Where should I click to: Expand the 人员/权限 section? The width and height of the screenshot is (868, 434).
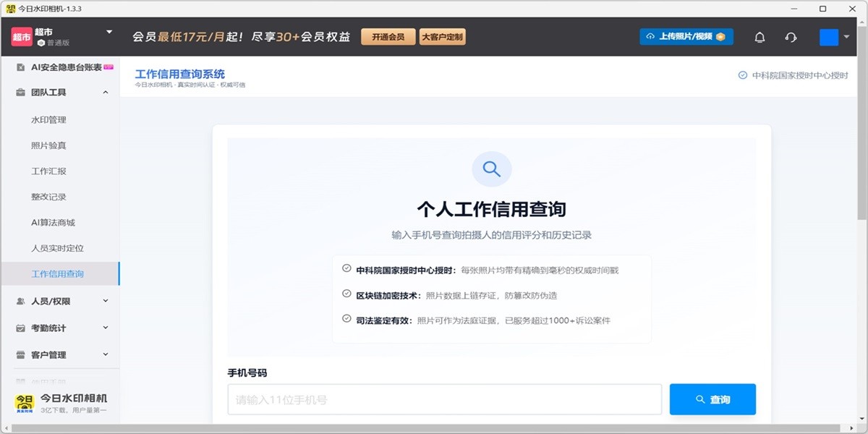106,301
